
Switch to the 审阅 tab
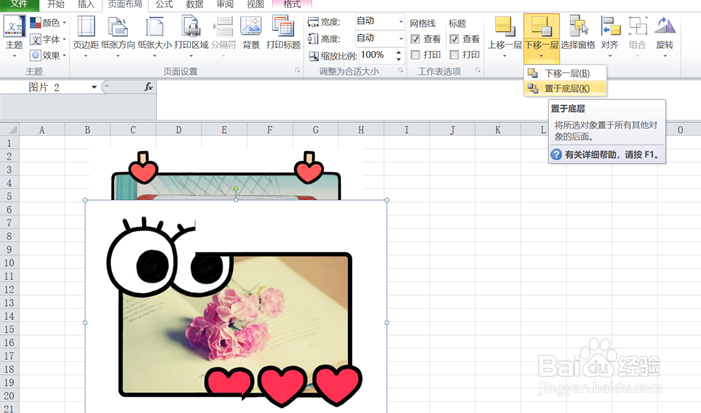pyautogui.click(x=225, y=4)
